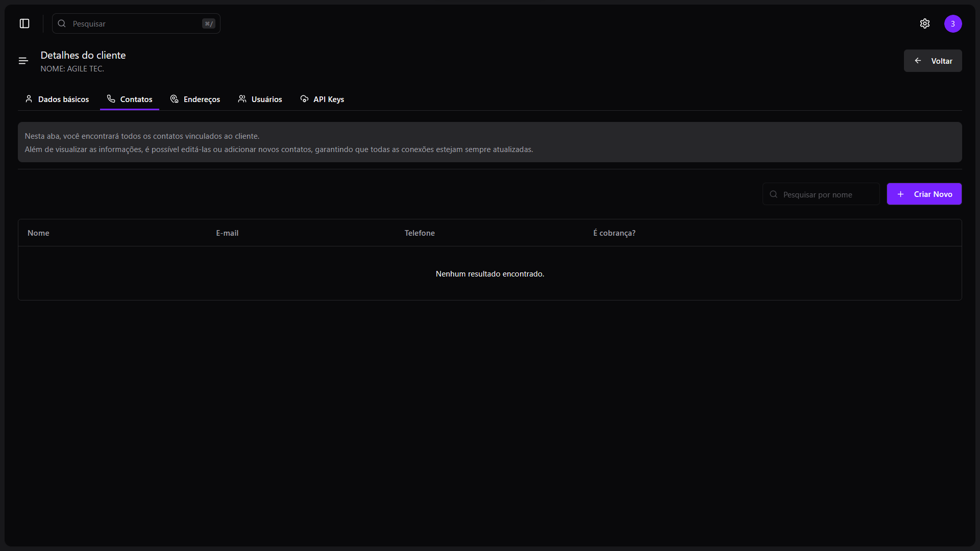Click the cloud key icon on API Keys
This screenshot has width=980, height=551.
click(304, 99)
